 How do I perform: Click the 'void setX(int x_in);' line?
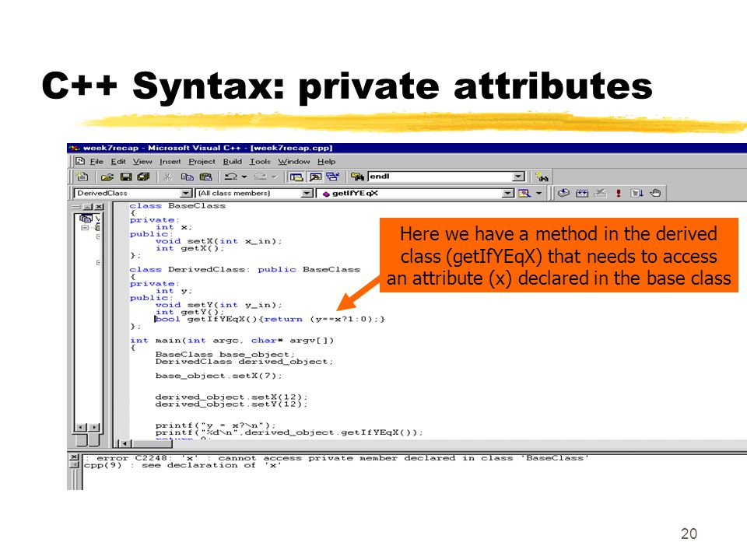219,241
